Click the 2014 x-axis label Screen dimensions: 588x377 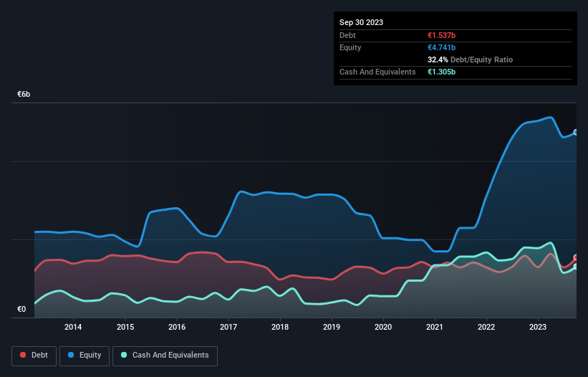[x=73, y=327]
